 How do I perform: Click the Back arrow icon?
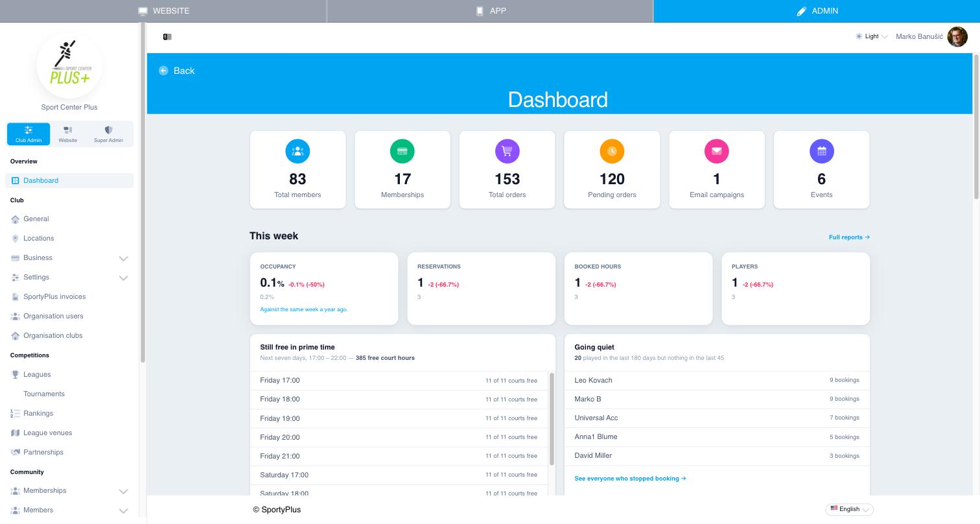[x=163, y=71]
